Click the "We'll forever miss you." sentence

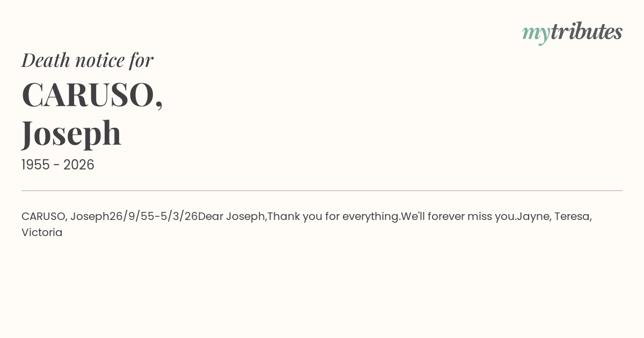(x=458, y=216)
